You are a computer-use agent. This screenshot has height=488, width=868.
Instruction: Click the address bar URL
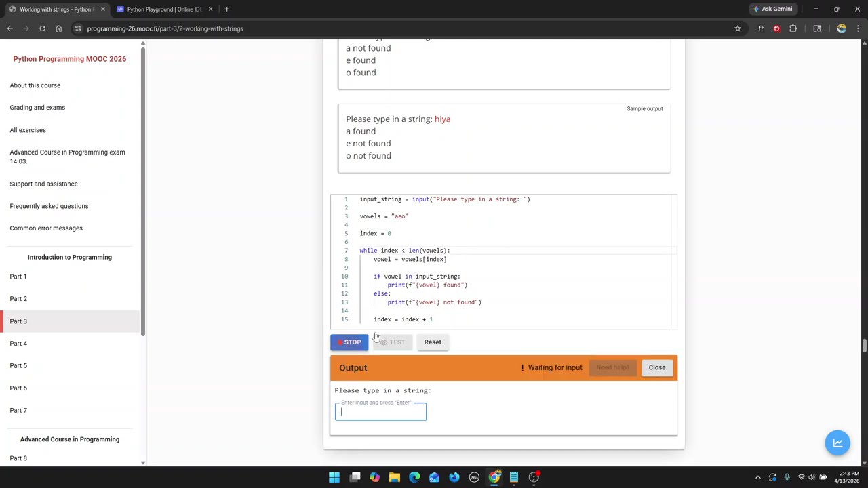(165, 28)
